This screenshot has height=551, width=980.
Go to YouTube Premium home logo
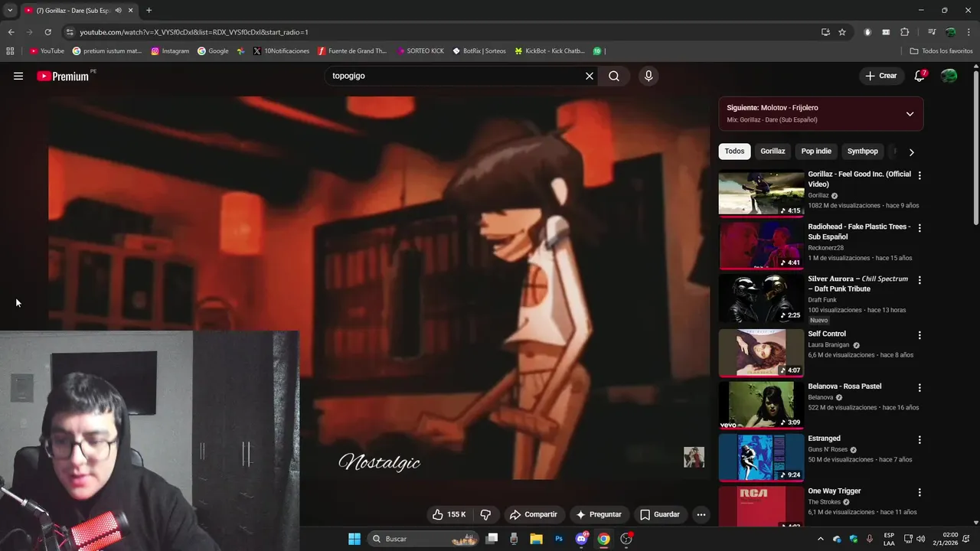[63, 76]
